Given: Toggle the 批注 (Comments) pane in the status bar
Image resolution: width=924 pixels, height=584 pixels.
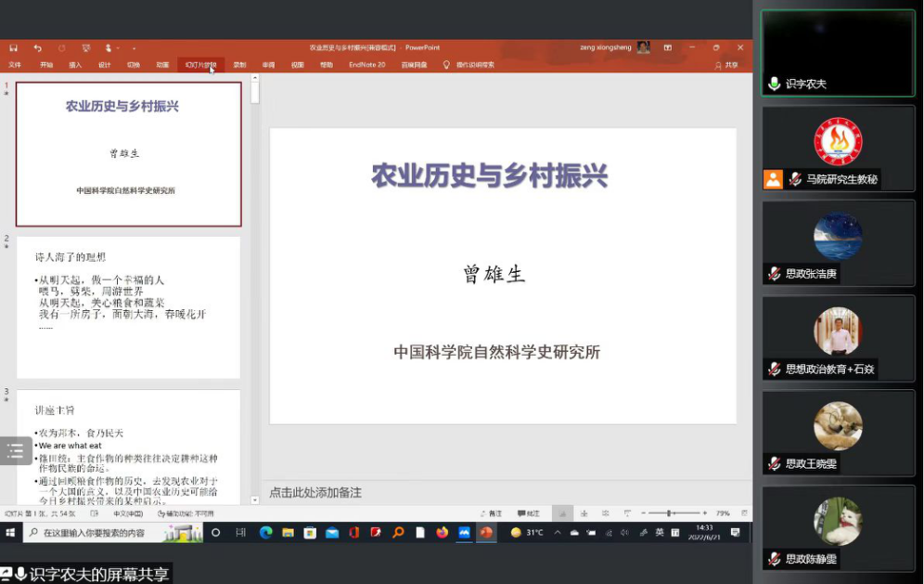Looking at the screenshot, I should point(527,513).
